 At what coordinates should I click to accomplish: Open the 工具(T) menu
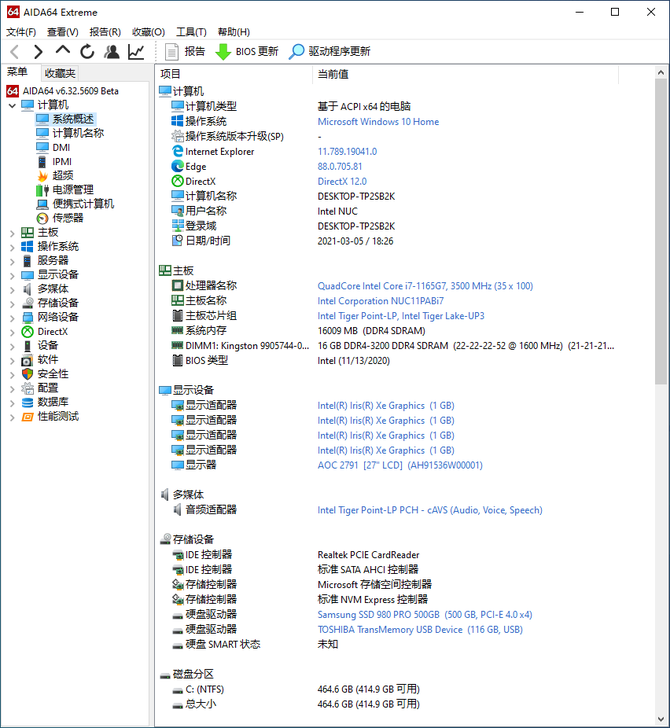[191, 32]
